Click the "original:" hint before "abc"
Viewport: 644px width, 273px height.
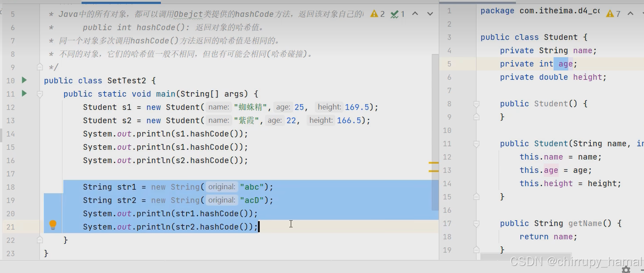click(x=222, y=187)
